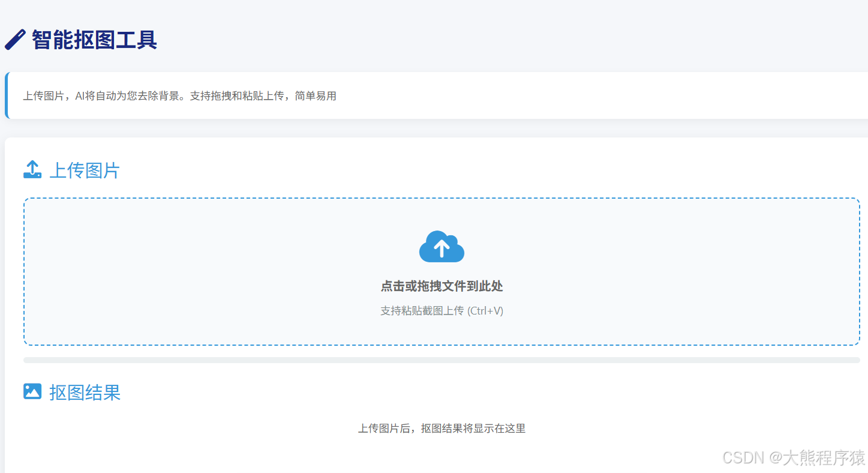
Task: Click the horizontal scrollbar below the upload zone
Action: coord(441,359)
